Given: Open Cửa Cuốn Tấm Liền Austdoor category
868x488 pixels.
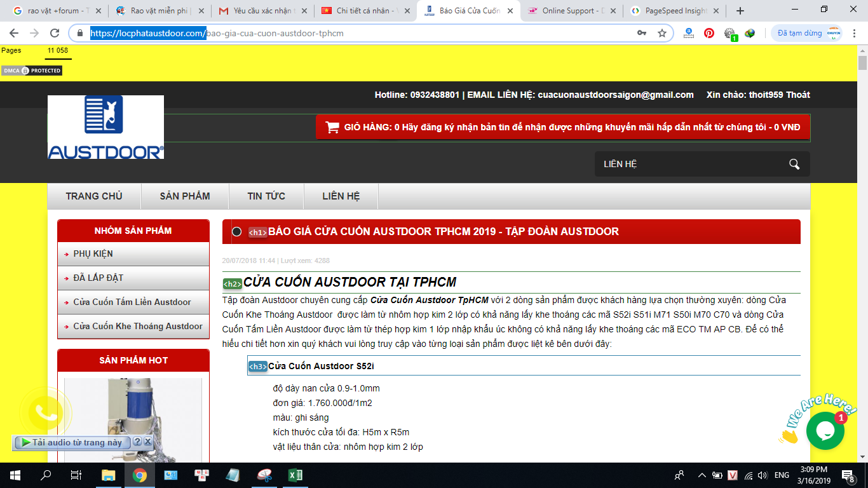Looking at the screenshot, I should (x=133, y=302).
